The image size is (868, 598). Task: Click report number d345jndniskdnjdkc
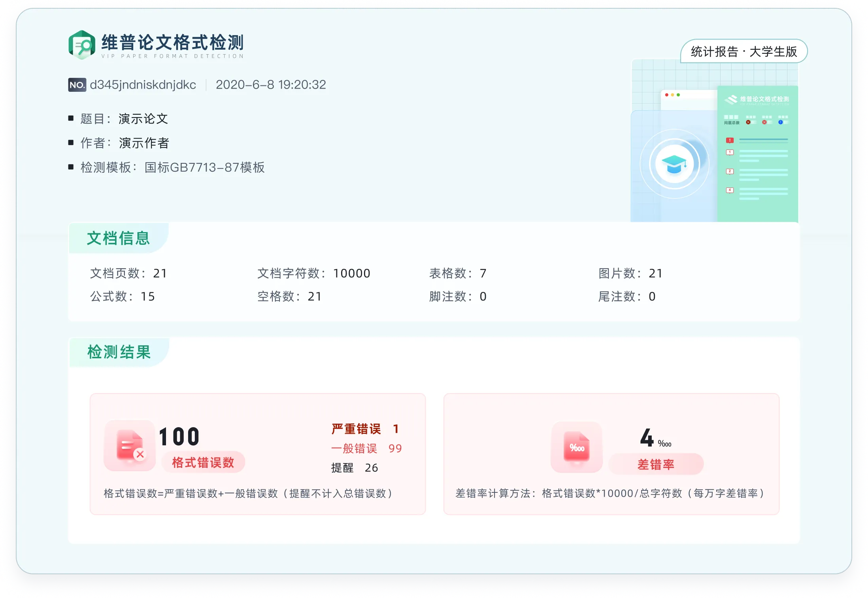[x=143, y=85]
